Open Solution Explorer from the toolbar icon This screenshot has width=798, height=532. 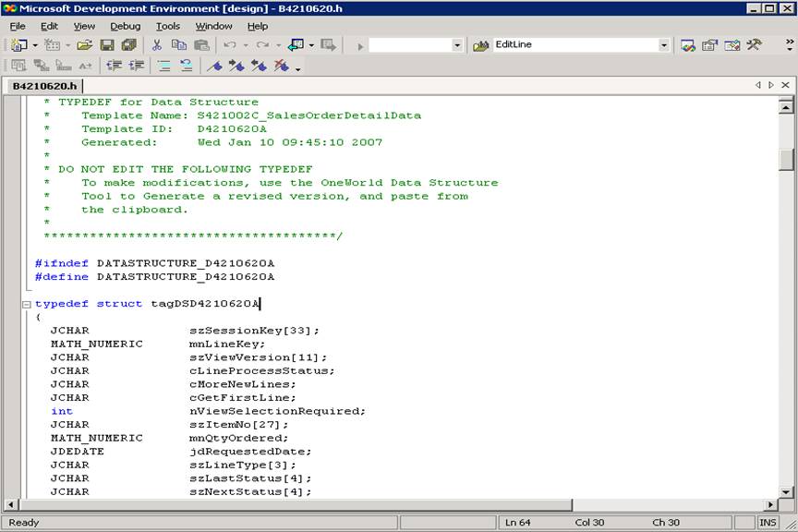coord(687,45)
